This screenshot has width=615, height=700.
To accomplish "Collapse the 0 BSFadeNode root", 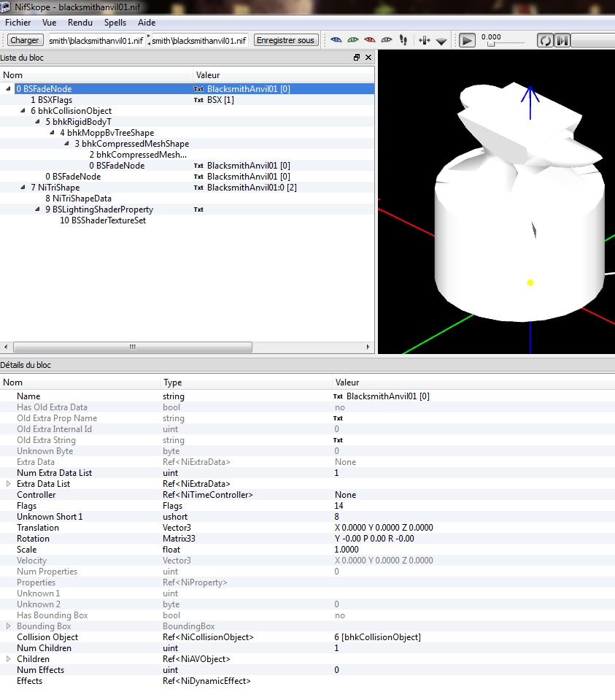I will (x=8, y=89).
